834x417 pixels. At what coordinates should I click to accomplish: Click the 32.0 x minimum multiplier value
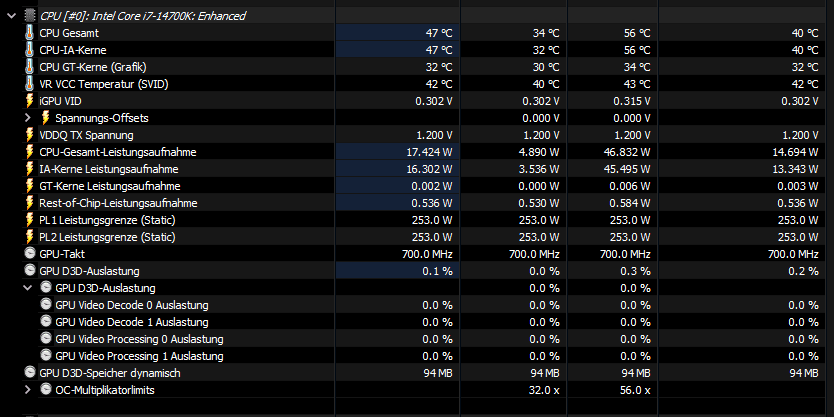coord(544,390)
